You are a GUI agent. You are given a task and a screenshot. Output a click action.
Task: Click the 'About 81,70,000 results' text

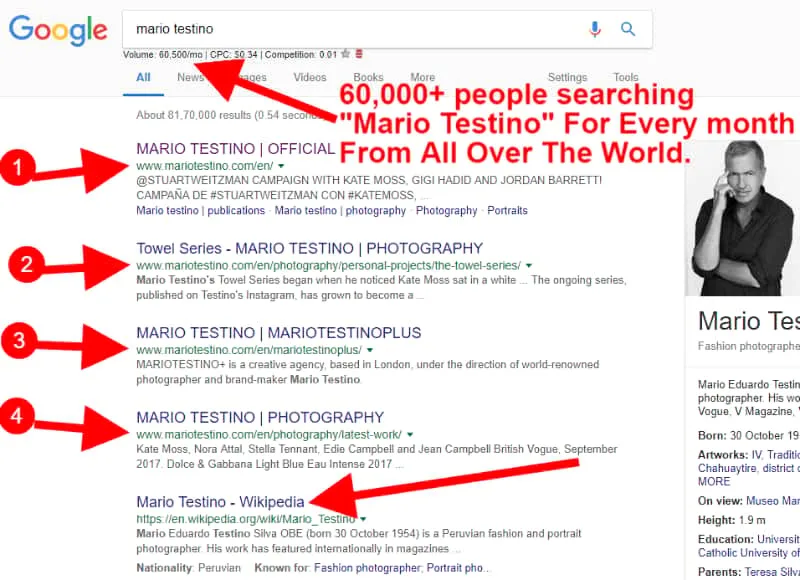click(x=193, y=115)
